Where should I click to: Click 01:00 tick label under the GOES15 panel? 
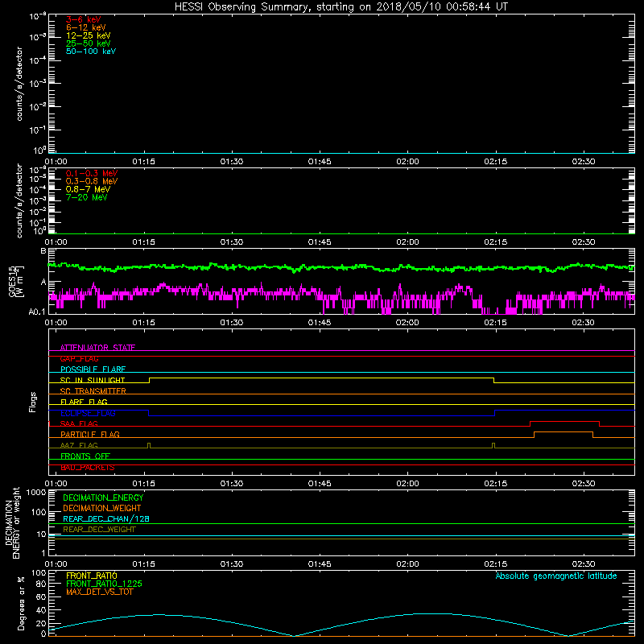coord(56,323)
